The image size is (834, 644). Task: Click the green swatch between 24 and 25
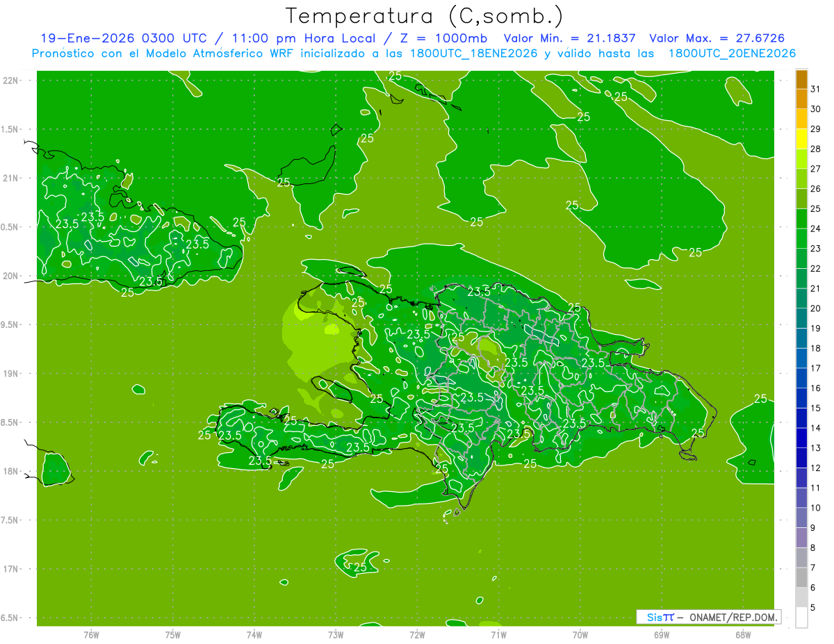click(802, 219)
